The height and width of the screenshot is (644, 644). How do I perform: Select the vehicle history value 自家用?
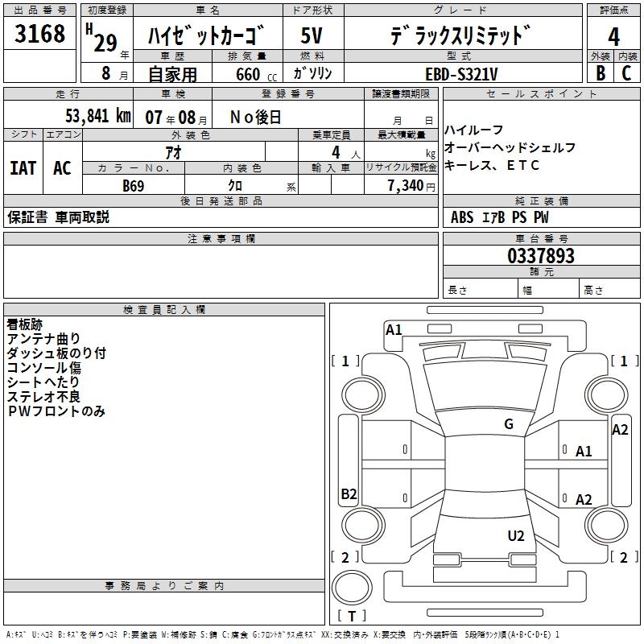[172, 74]
